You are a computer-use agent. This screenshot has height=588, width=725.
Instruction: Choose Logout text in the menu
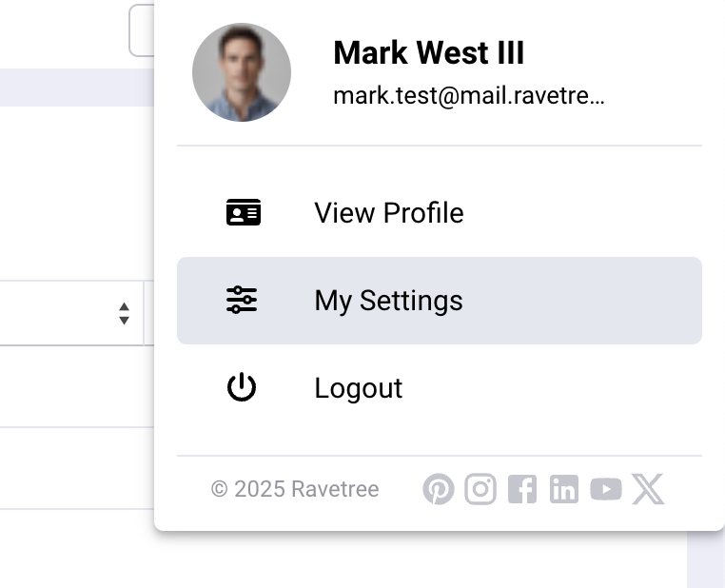(358, 388)
